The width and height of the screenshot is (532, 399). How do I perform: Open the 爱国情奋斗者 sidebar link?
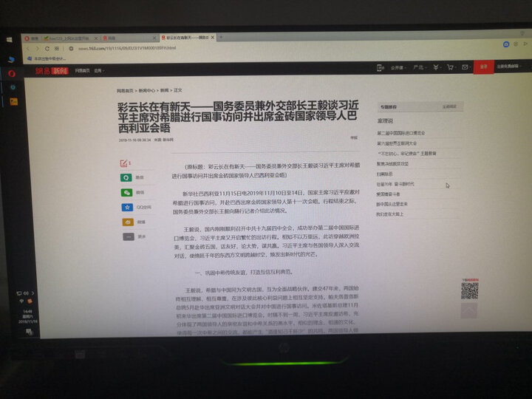388,194
